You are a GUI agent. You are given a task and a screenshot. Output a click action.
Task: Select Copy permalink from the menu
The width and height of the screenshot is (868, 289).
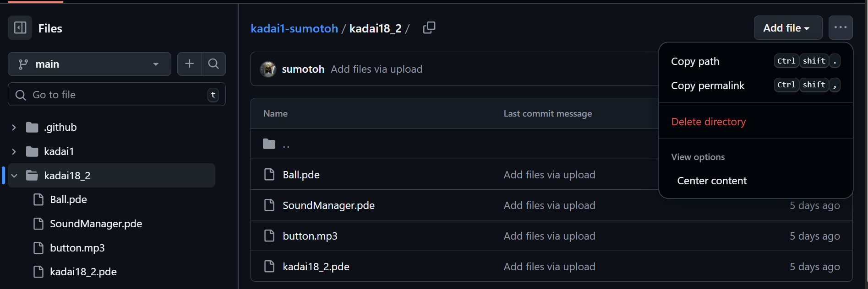tap(708, 86)
